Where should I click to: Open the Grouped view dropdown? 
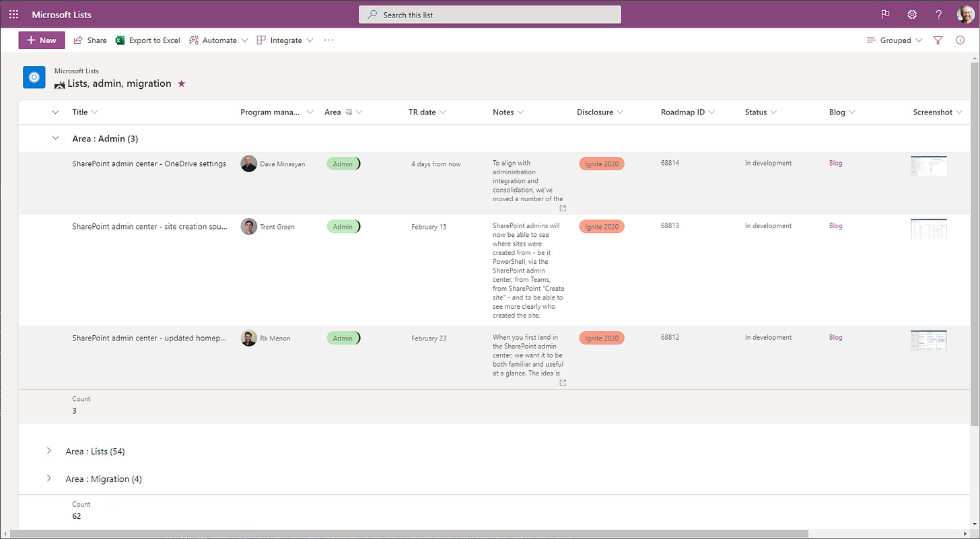pos(894,40)
